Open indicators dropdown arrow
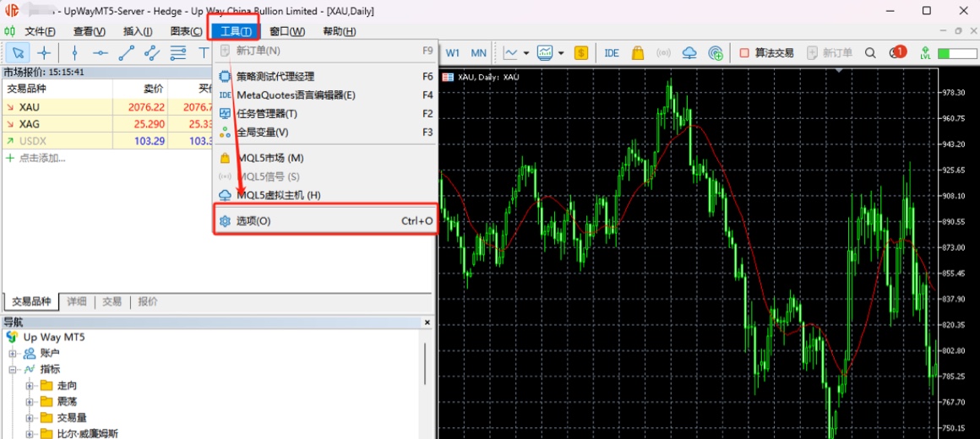The image size is (980, 439). [x=561, y=53]
